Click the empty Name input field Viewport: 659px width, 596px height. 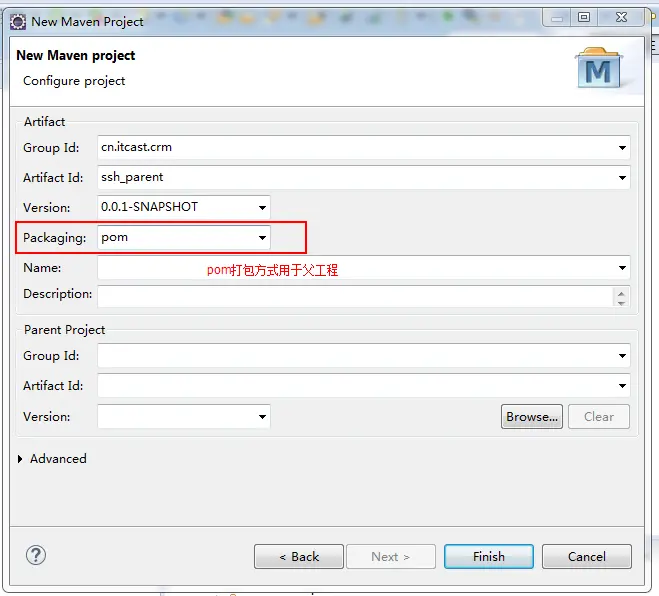[364, 268]
